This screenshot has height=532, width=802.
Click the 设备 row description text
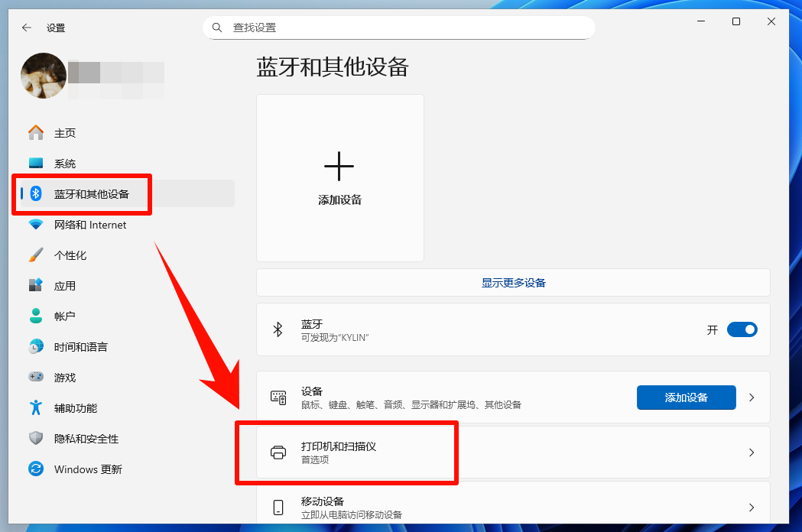411,405
